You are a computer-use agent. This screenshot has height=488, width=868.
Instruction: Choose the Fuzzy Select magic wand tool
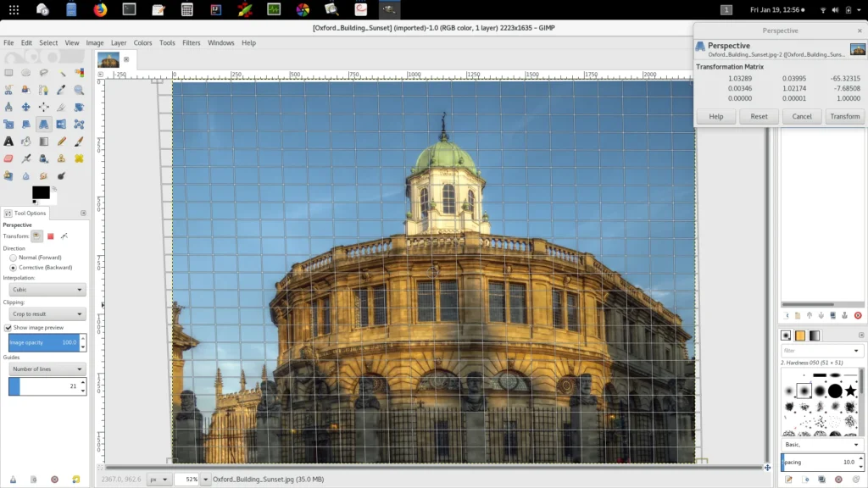(x=61, y=73)
